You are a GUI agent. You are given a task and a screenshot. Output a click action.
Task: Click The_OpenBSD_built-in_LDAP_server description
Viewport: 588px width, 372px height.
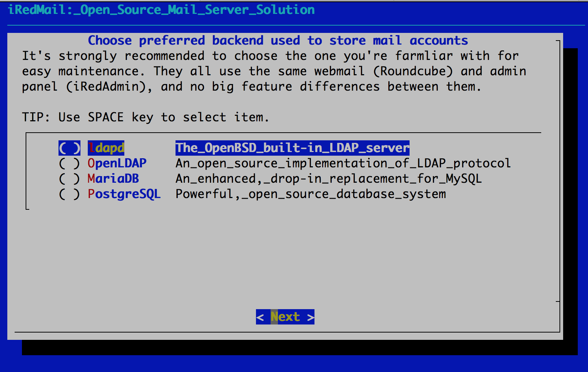pyautogui.click(x=293, y=148)
